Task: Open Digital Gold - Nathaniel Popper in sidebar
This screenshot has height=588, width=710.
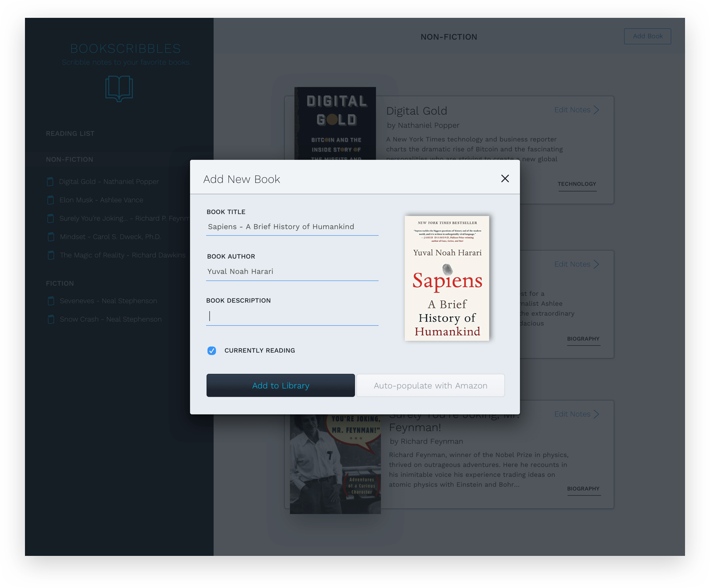Action: point(109,182)
